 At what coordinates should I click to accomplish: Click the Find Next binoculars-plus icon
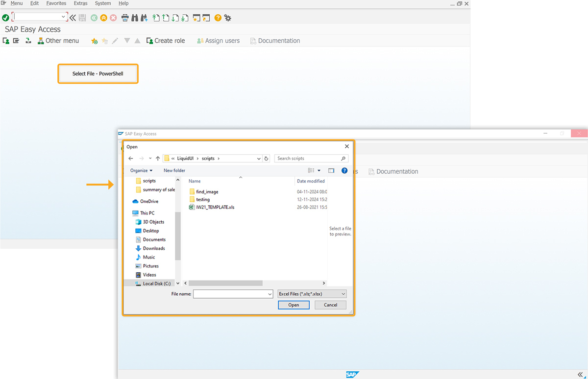(145, 18)
